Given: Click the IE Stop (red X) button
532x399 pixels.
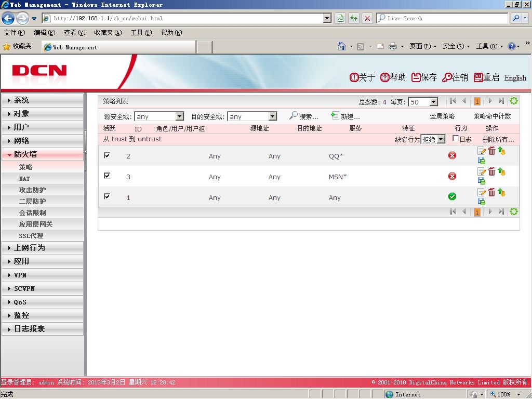Looking at the screenshot, I should click(x=367, y=18).
